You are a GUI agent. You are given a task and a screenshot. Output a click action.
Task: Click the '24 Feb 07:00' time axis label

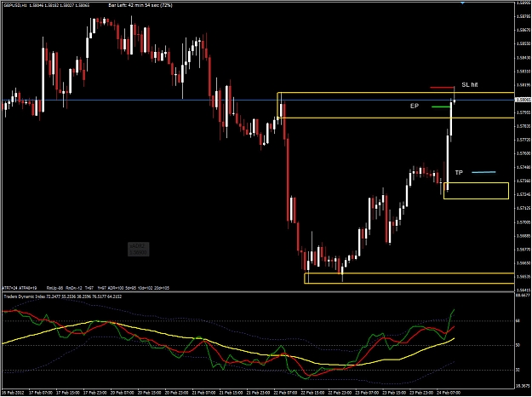tap(449, 393)
